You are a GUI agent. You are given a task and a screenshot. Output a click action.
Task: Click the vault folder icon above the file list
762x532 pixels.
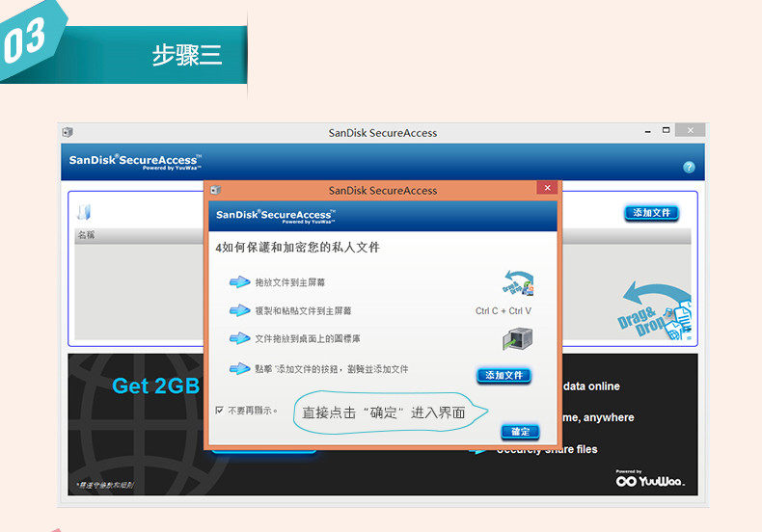pos(84,212)
